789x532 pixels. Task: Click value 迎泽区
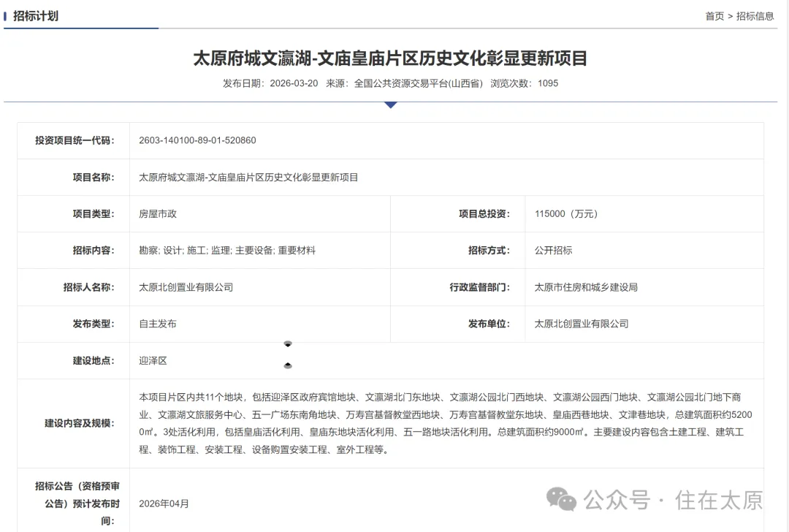point(153,361)
